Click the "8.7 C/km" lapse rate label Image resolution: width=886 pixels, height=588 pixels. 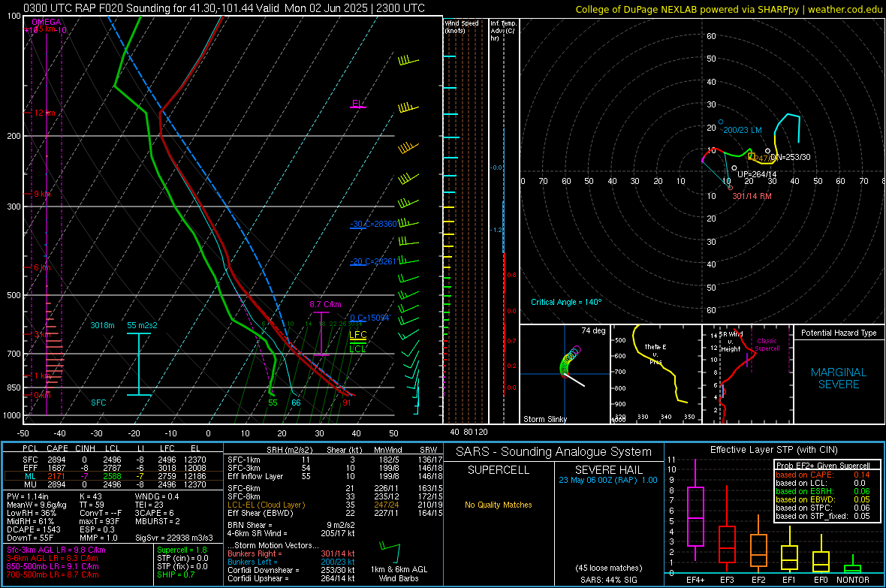point(325,304)
